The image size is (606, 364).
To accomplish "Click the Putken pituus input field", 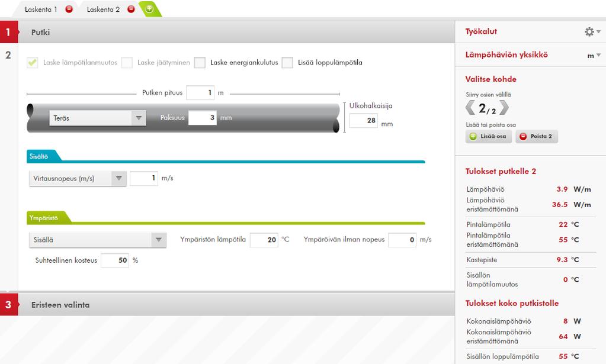I will coord(200,93).
